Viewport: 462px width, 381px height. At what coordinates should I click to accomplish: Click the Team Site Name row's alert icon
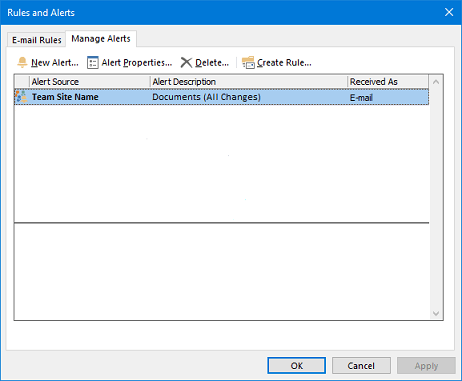pyautogui.click(x=21, y=97)
